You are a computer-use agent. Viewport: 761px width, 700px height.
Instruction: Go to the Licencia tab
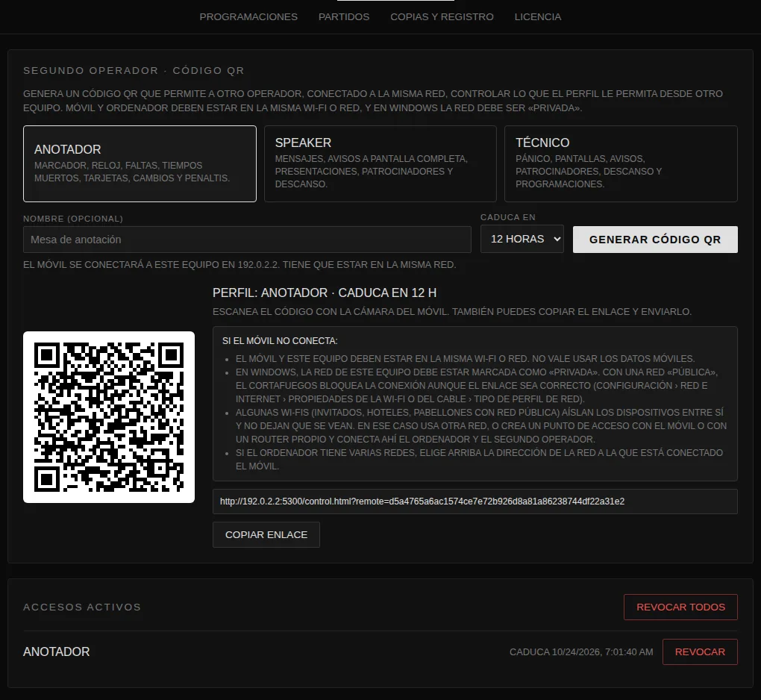538,17
